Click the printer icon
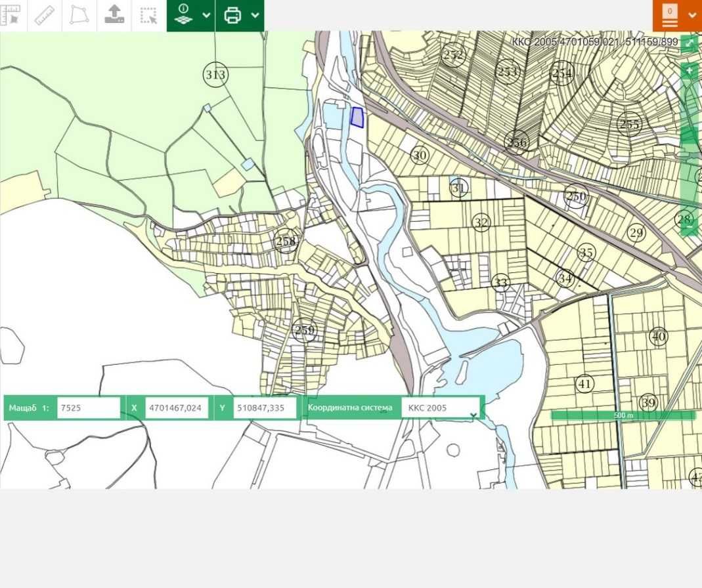Image resolution: width=702 pixels, height=588 pixels. tap(233, 15)
